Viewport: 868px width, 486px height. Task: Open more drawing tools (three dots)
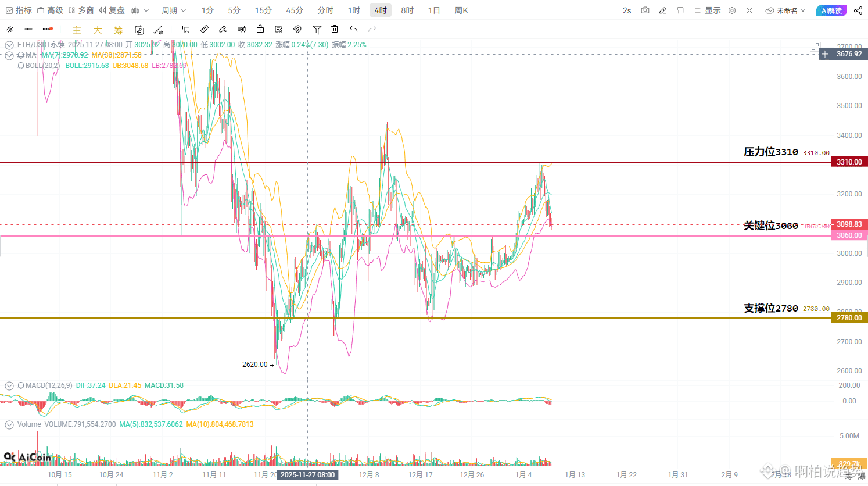tap(48, 29)
